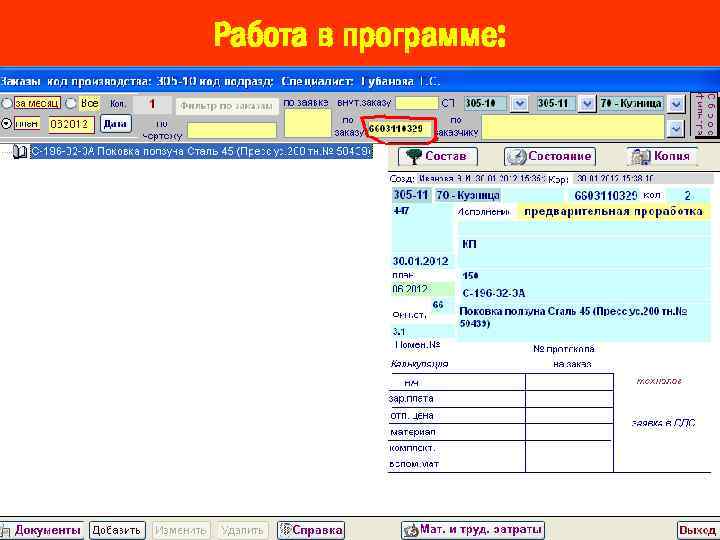Click the 032012 plan date field
Screen dimensions: 720x540
click(71, 124)
